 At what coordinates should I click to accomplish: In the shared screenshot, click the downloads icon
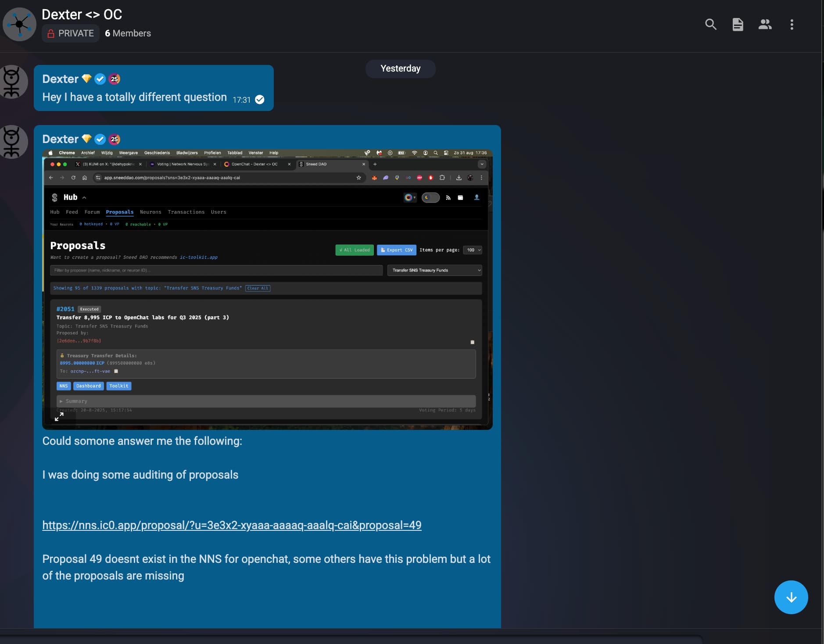coord(459,178)
